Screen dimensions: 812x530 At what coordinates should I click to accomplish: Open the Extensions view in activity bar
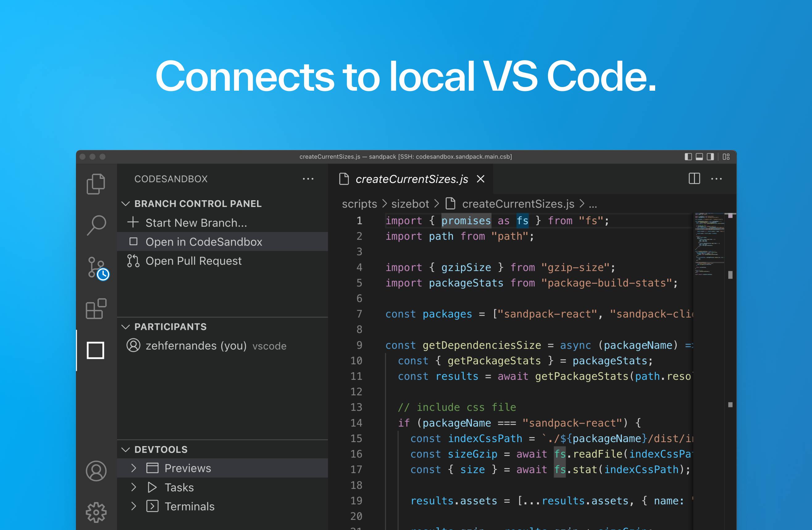coord(96,309)
